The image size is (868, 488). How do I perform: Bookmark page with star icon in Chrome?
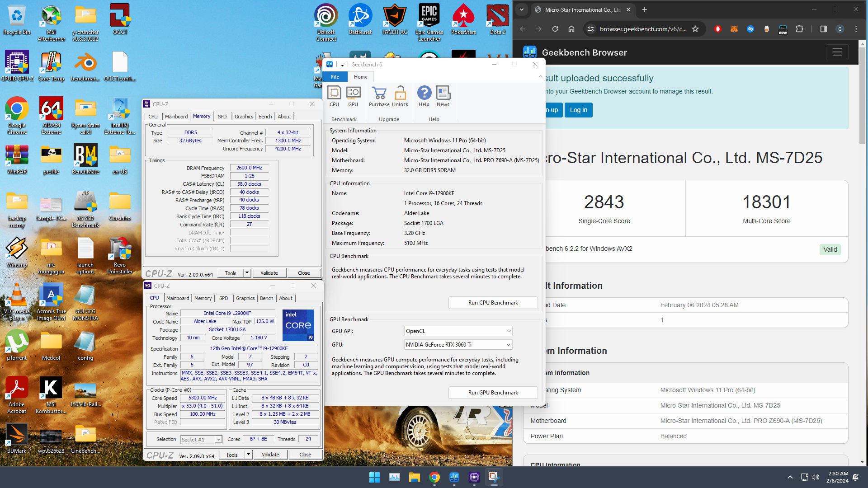tap(695, 29)
